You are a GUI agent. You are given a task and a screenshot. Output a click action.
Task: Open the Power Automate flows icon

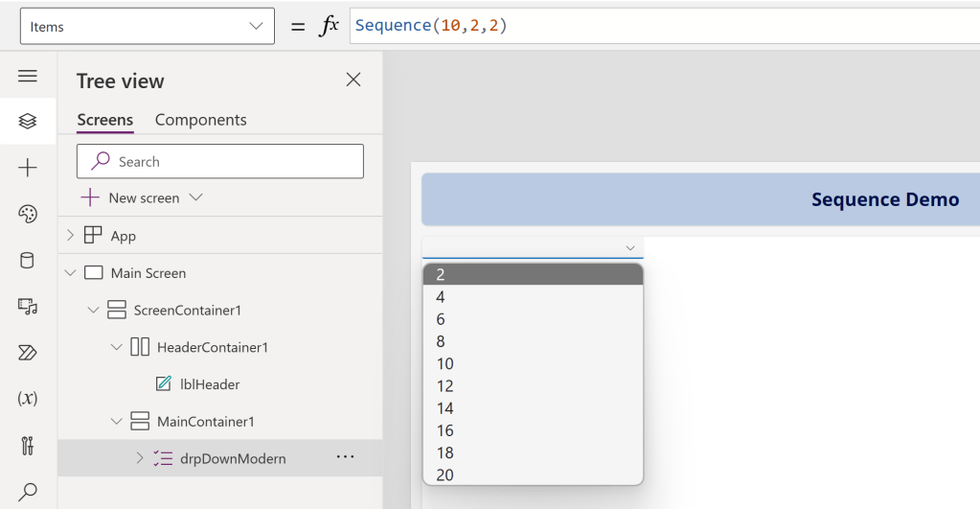coord(28,352)
